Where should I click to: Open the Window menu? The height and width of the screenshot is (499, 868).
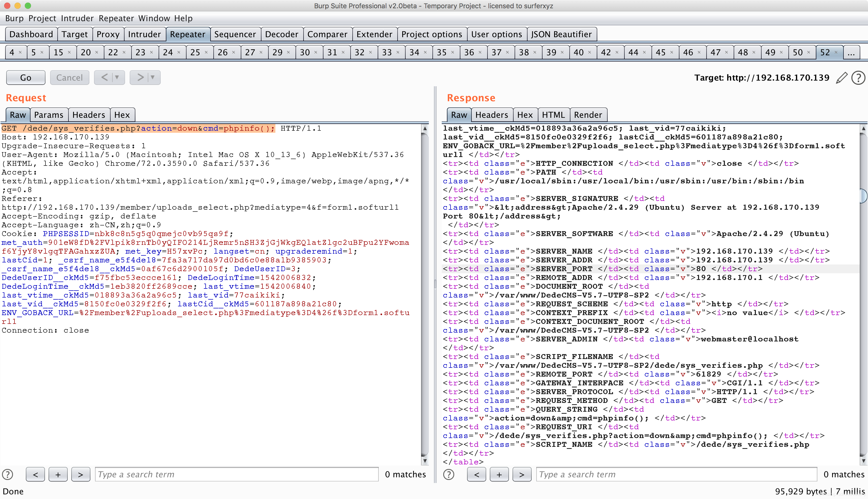[154, 18]
